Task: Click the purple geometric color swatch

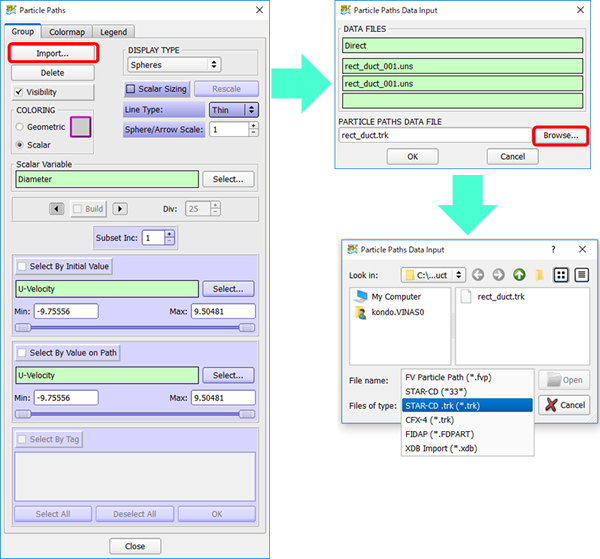Action: [80, 127]
